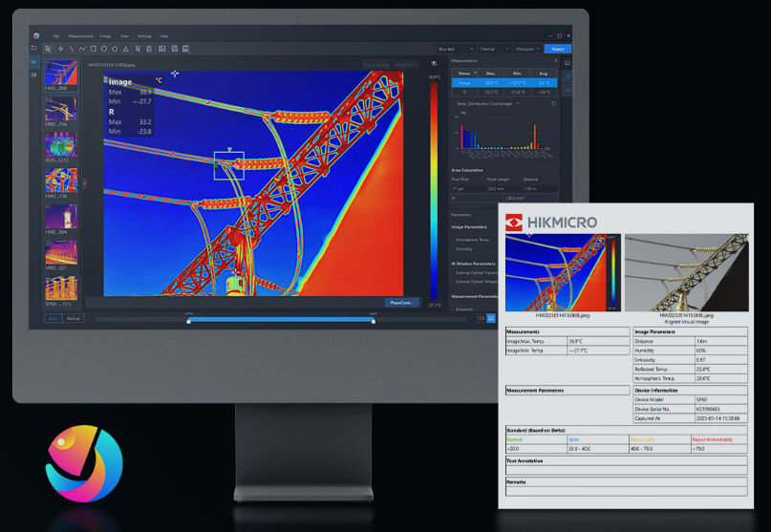Open the Histogram dropdown
771x532 pixels.
pyautogui.click(x=526, y=48)
